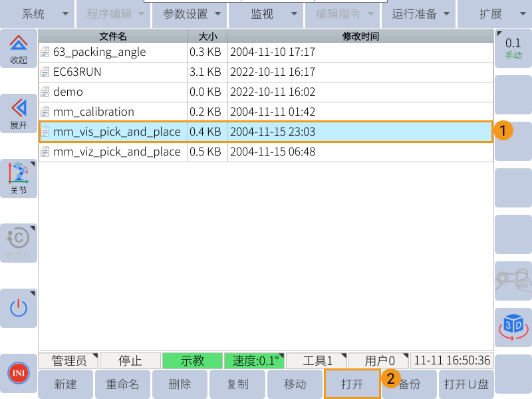Sort by 文件名 column header
The height and width of the screenshot is (399, 532).
click(112, 36)
